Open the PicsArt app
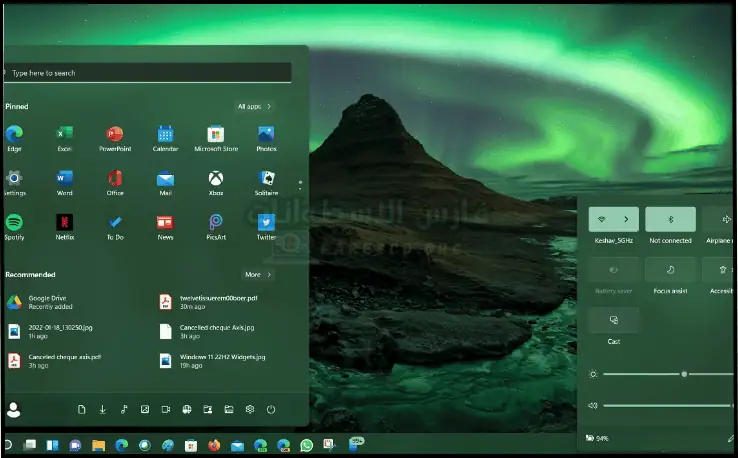The height and width of the screenshot is (458, 738). pyautogui.click(x=215, y=222)
